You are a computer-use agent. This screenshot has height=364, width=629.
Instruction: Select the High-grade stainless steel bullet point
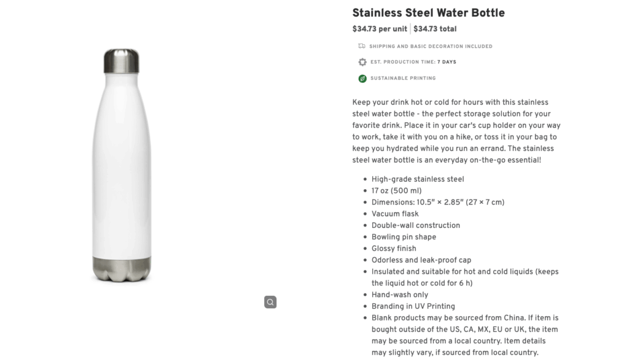click(x=418, y=179)
